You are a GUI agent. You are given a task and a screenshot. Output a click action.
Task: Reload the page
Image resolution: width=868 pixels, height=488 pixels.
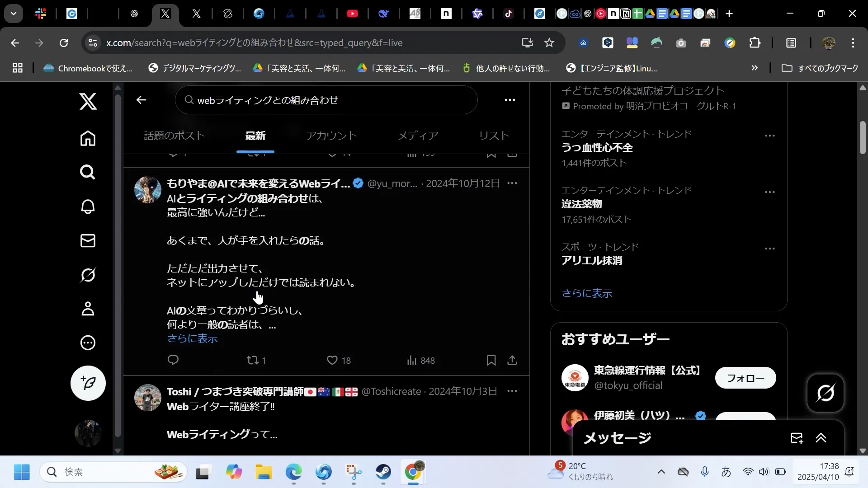coord(64,43)
